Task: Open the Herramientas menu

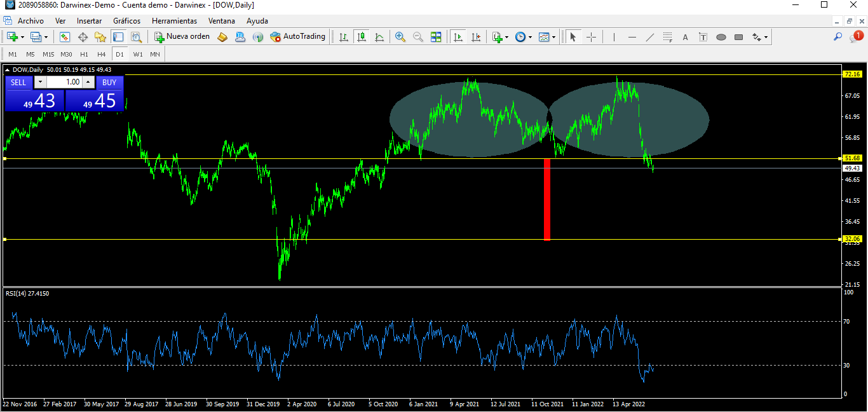Action: 174,20
